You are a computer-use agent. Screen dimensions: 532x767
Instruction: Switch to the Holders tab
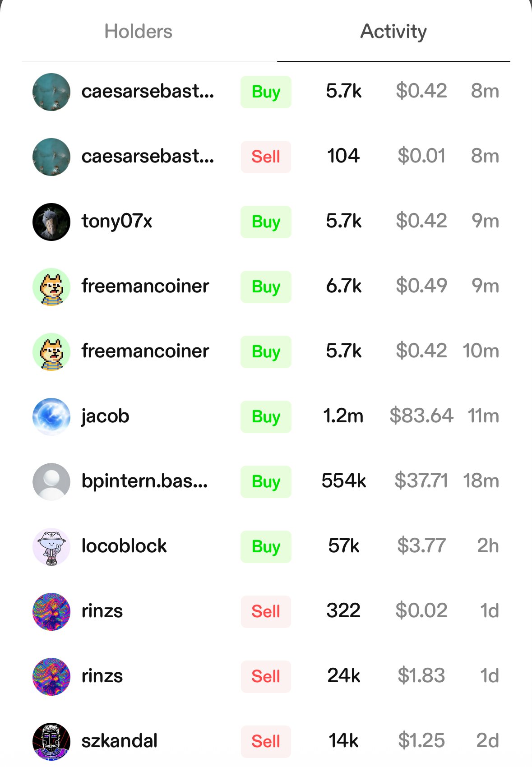[x=138, y=32]
